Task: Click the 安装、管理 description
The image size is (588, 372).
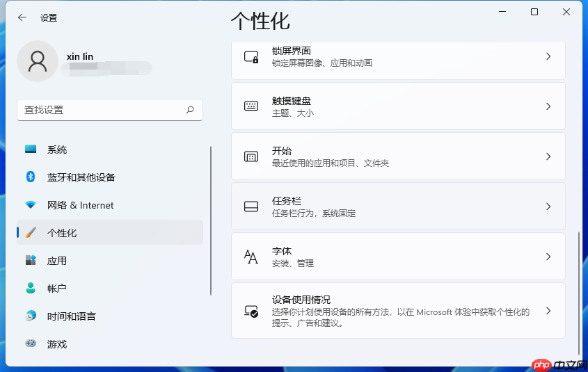Action: tap(292, 264)
